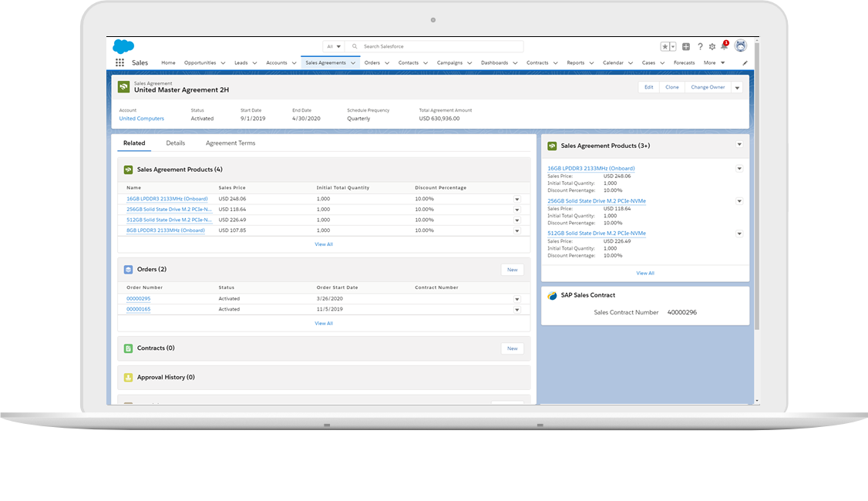The width and height of the screenshot is (868, 501).
Task: Open the United Computers account link
Action: [x=142, y=119]
